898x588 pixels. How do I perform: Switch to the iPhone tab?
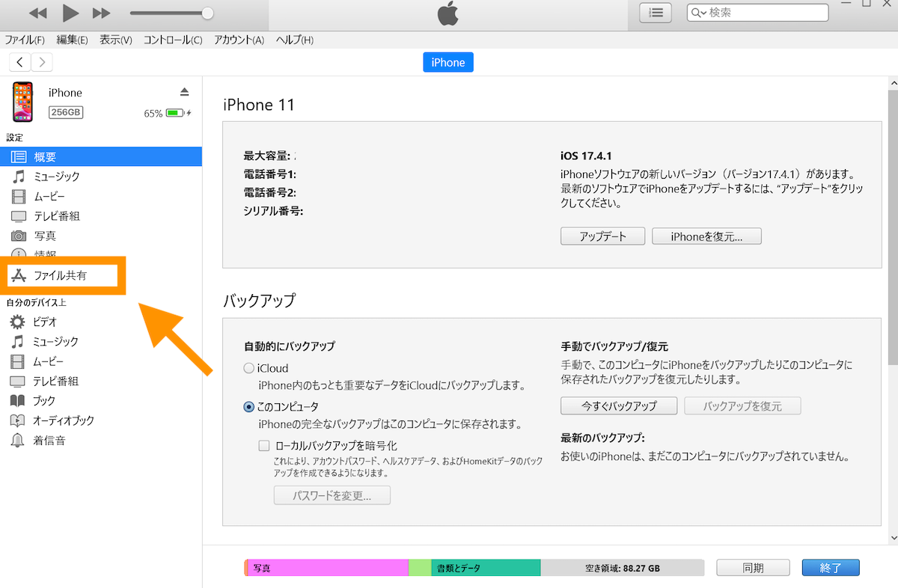point(448,62)
